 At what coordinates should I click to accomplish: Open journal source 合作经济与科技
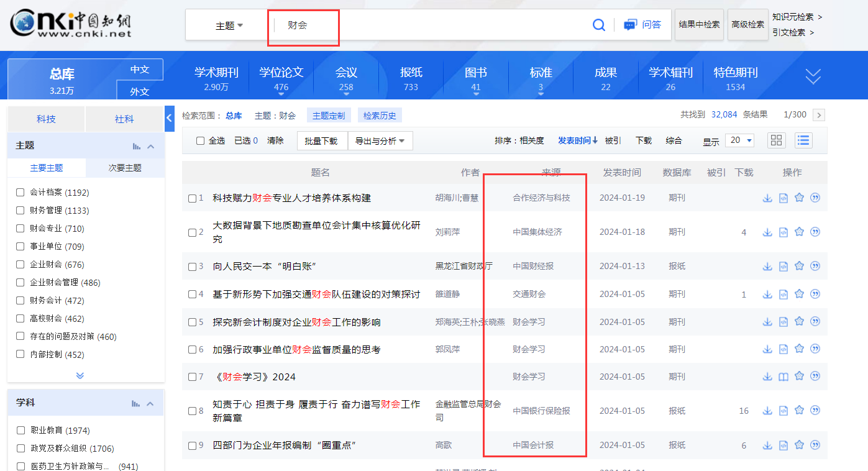pos(541,198)
